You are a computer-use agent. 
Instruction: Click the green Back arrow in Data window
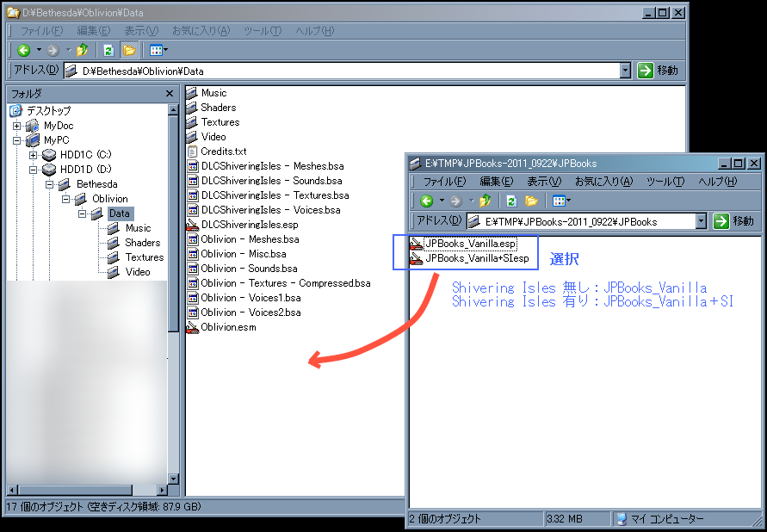click(x=24, y=51)
